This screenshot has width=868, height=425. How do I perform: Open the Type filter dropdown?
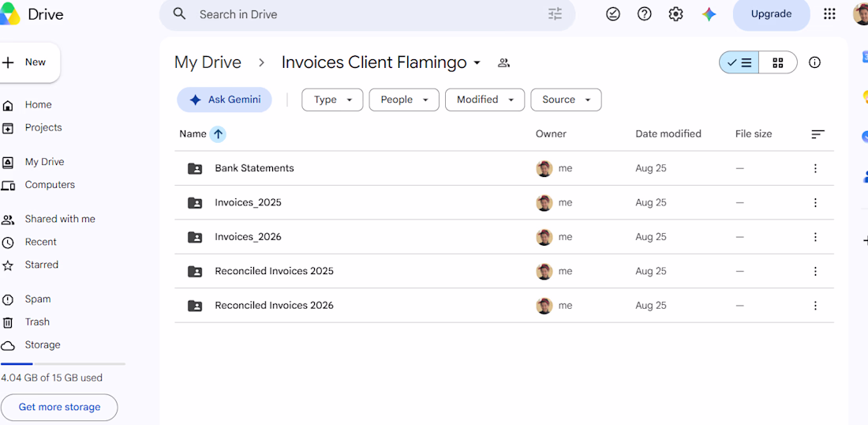click(332, 100)
